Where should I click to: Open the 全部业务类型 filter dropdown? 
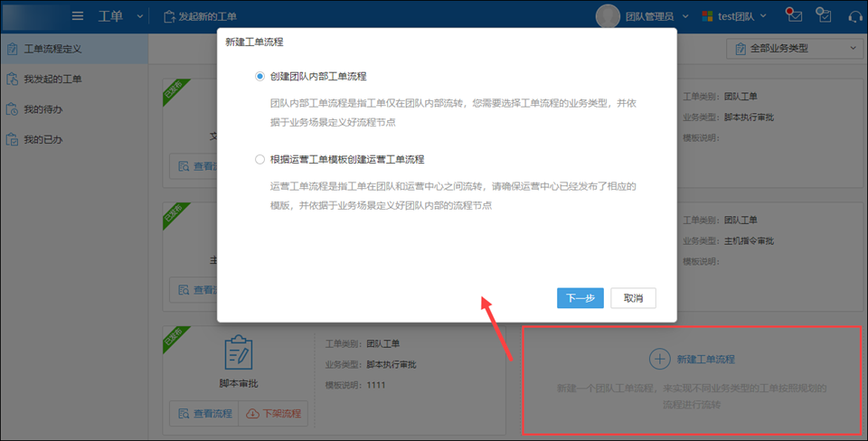(x=795, y=49)
